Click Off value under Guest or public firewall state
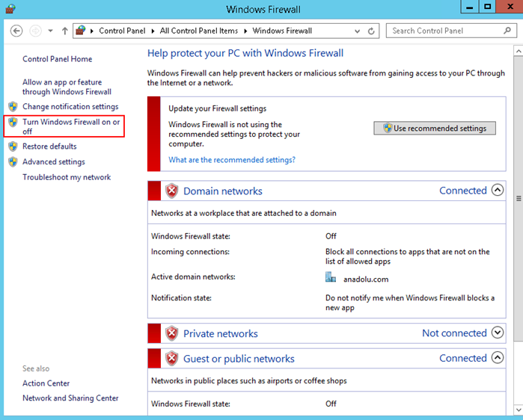This screenshot has width=523, height=420. pyautogui.click(x=331, y=404)
